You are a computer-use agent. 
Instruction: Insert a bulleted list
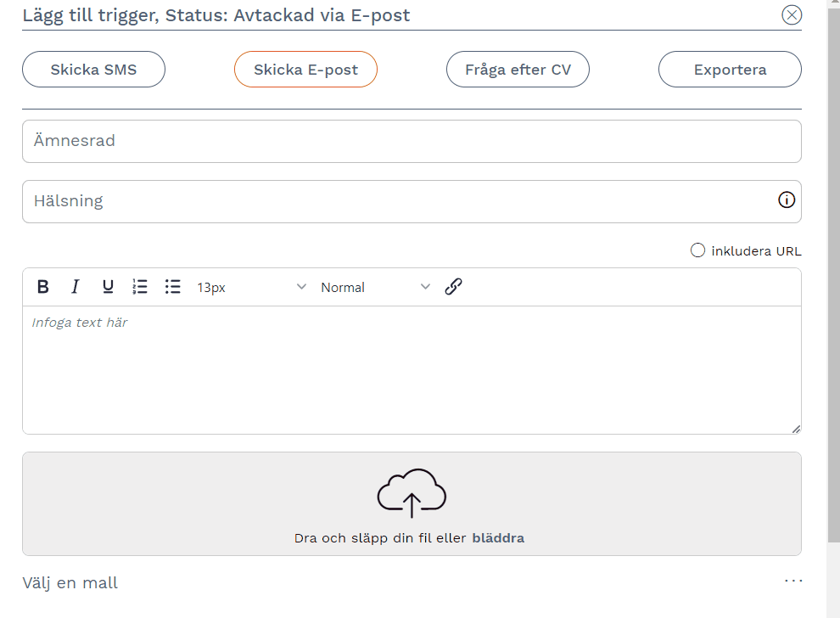coord(173,287)
